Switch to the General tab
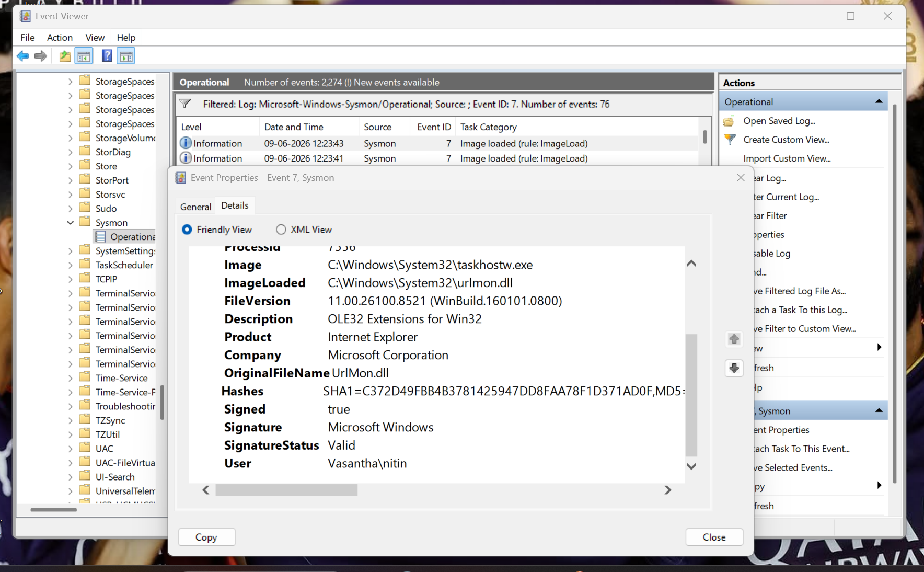 (195, 207)
